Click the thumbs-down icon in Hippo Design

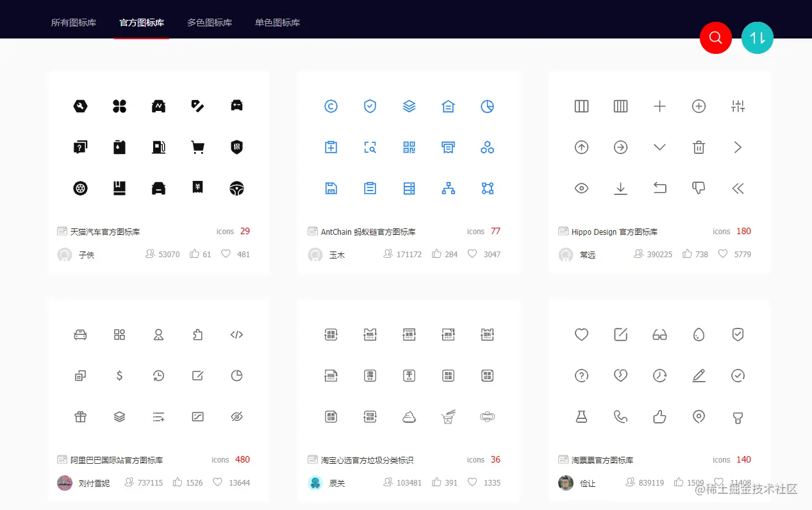(x=699, y=189)
